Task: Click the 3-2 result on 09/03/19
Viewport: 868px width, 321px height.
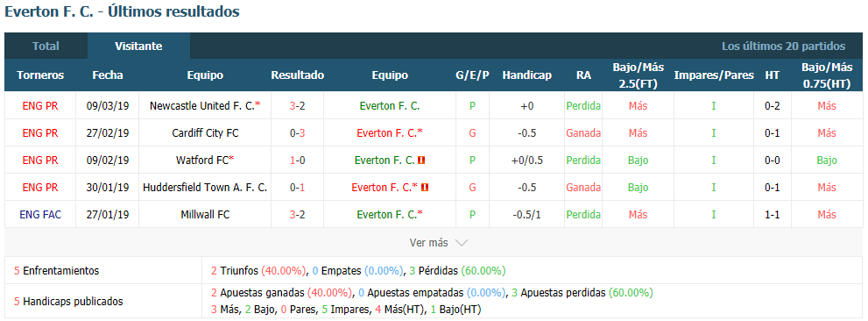Action: [x=297, y=106]
